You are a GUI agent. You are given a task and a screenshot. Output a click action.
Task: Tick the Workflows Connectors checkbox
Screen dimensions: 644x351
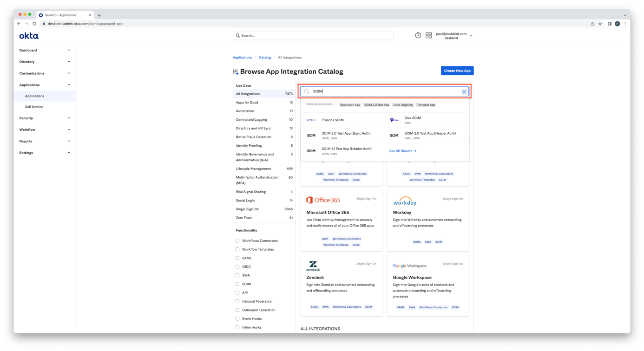point(237,241)
